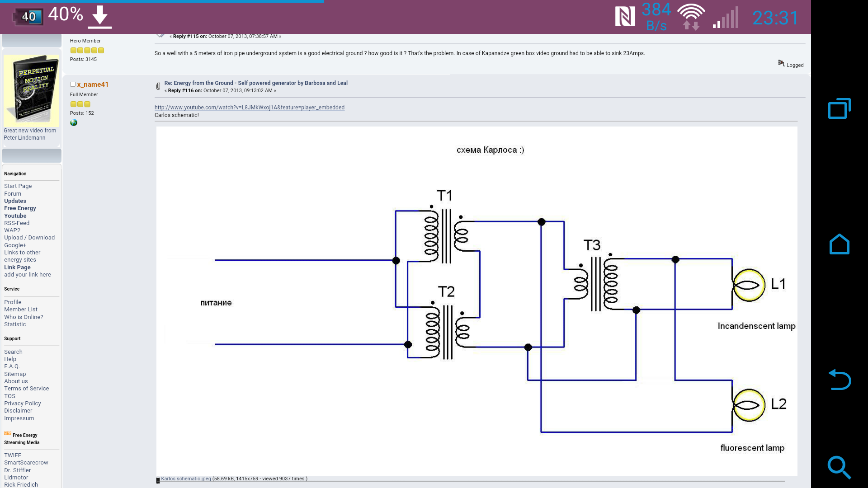868x488 pixels.
Task: Tap the magnifier search icon
Action: pos(839,467)
